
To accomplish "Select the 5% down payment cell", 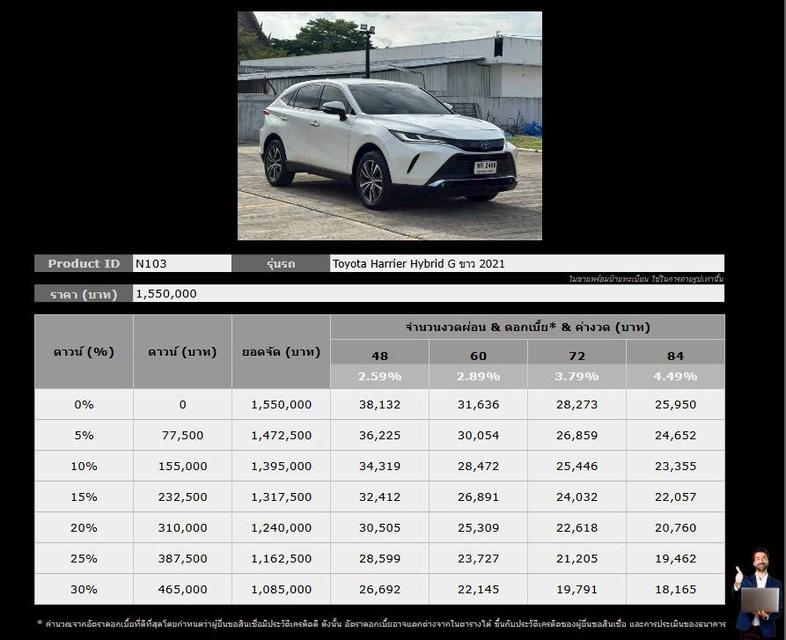I will (x=84, y=436).
